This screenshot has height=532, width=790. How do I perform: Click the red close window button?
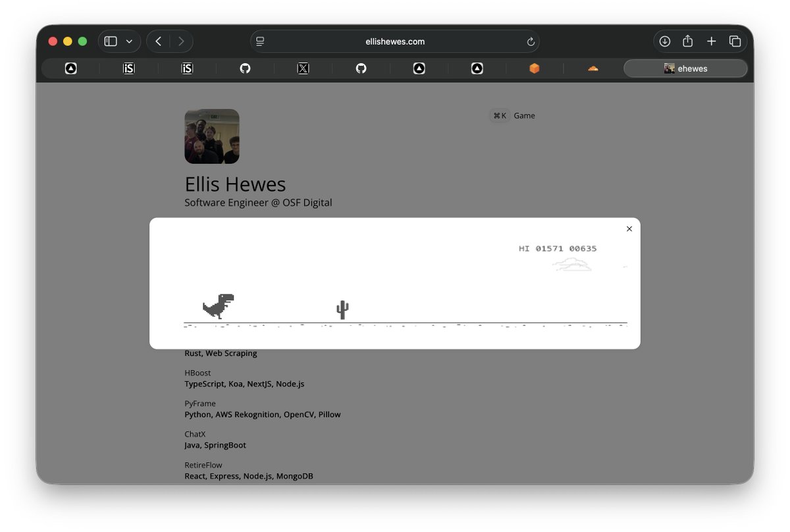pos(53,41)
